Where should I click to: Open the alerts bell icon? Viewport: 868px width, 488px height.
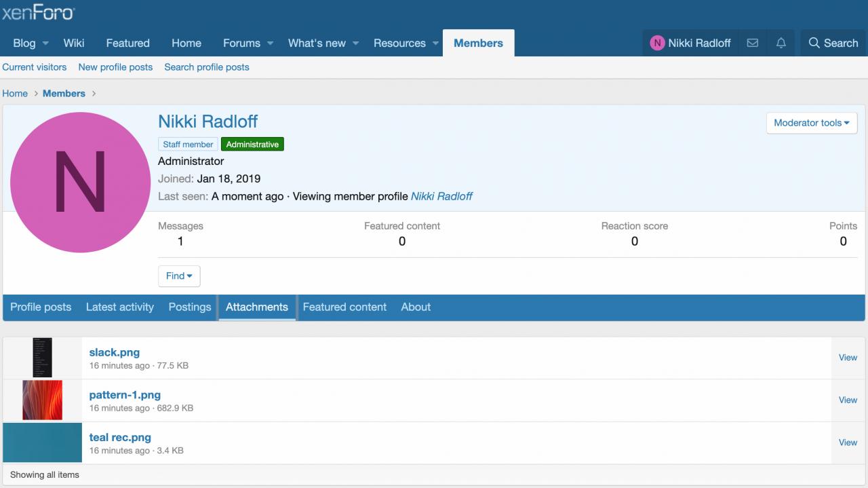pos(781,43)
